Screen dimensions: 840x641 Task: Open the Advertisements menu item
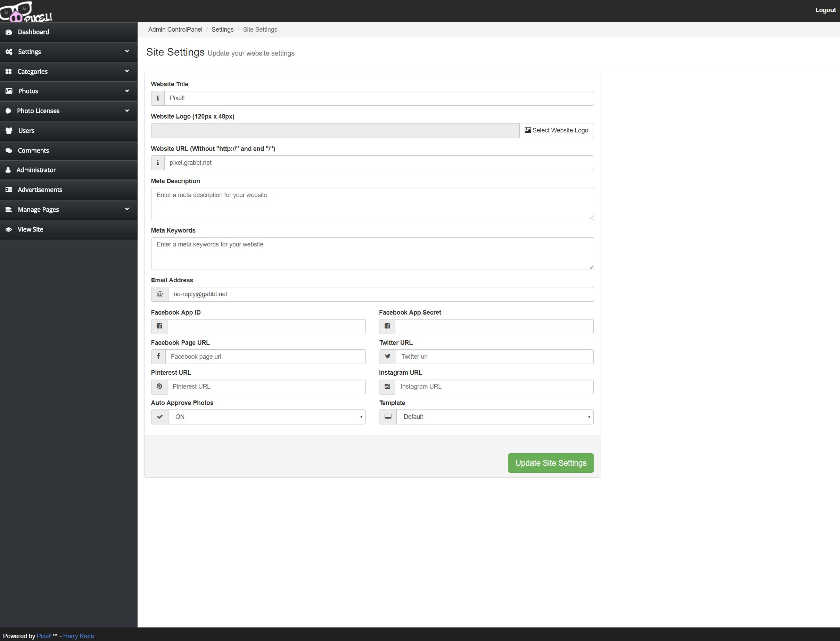click(x=40, y=190)
